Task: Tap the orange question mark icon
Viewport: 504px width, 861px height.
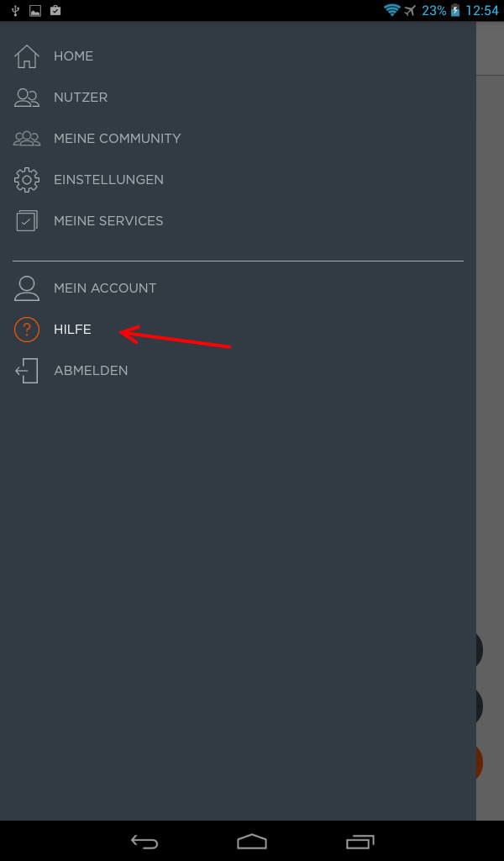Action: pos(26,330)
